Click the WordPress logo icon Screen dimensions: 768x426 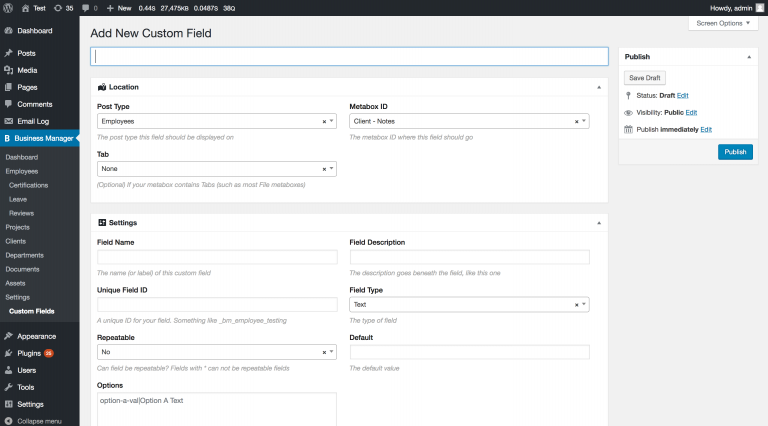(x=8, y=8)
